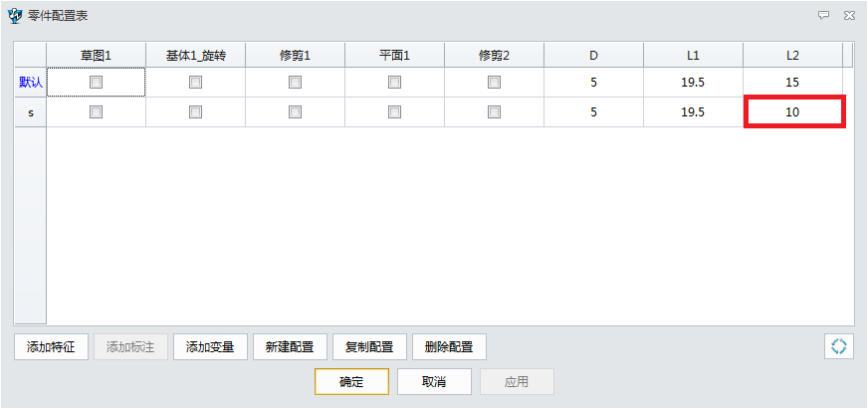868x409 pixels.
Task: Click the pin icon in the title bar
Action: (823, 15)
